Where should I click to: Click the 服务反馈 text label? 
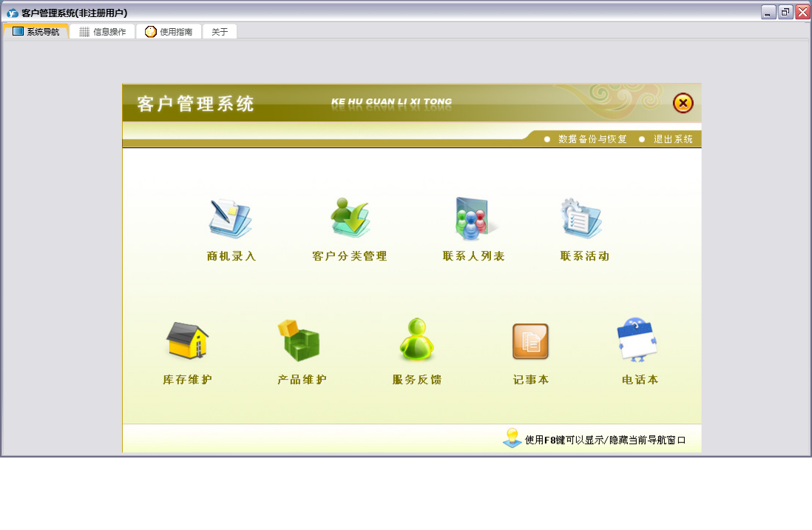coord(417,380)
